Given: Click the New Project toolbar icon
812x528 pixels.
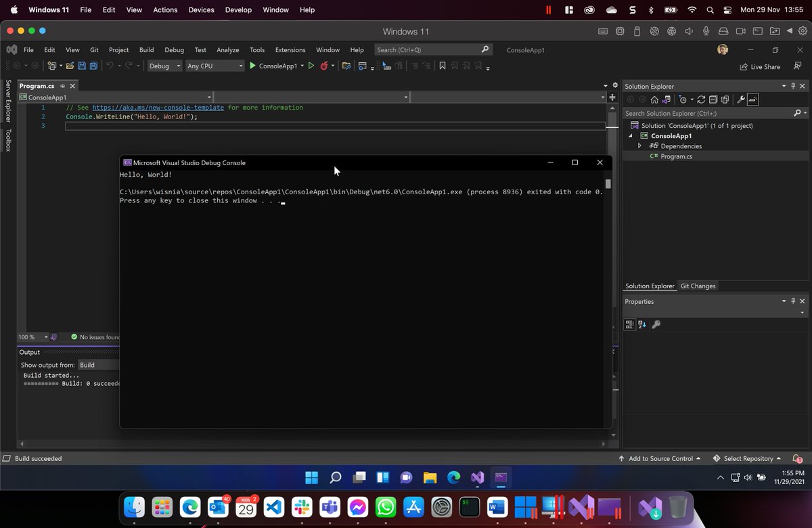Looking at the screenshot, I should click(x=52, y=66).
